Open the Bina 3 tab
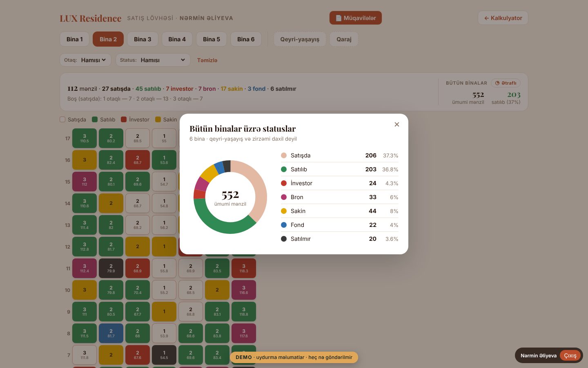The width and height of the screenshot is (588, 368). tap(143, 39)
